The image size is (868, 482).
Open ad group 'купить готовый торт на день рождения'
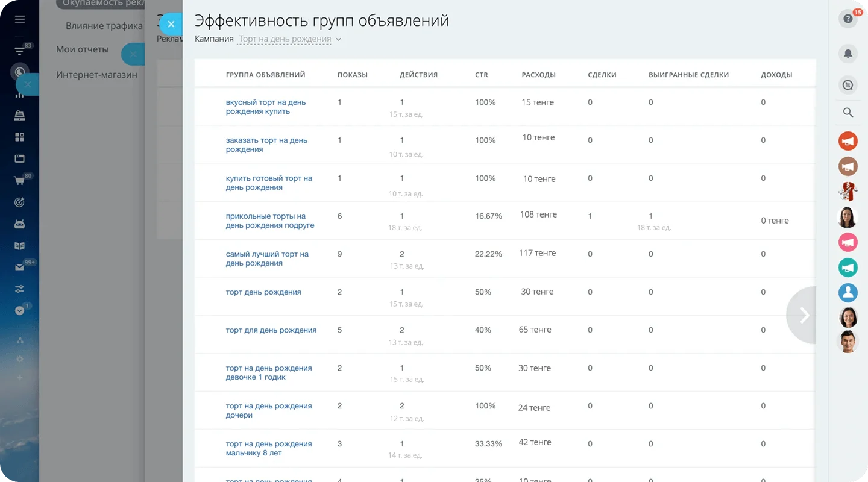coord(269,183)
